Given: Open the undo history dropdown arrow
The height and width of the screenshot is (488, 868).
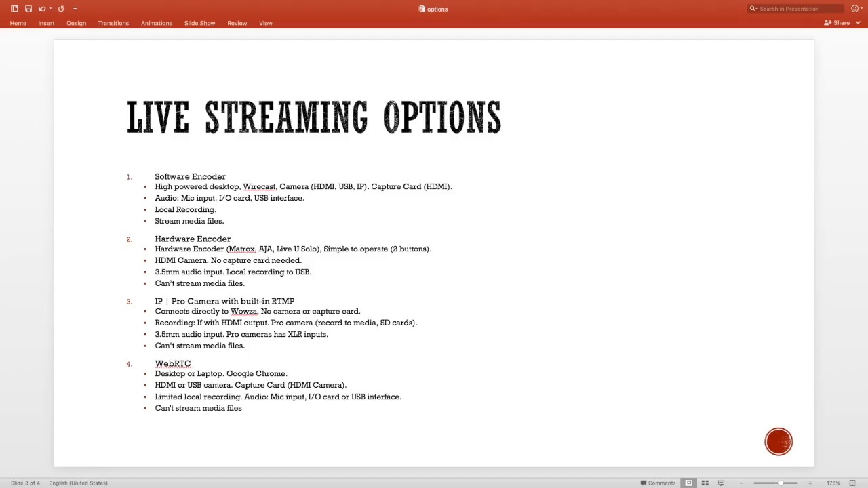Looking at the screenshot, I should [x=50, y=9].
